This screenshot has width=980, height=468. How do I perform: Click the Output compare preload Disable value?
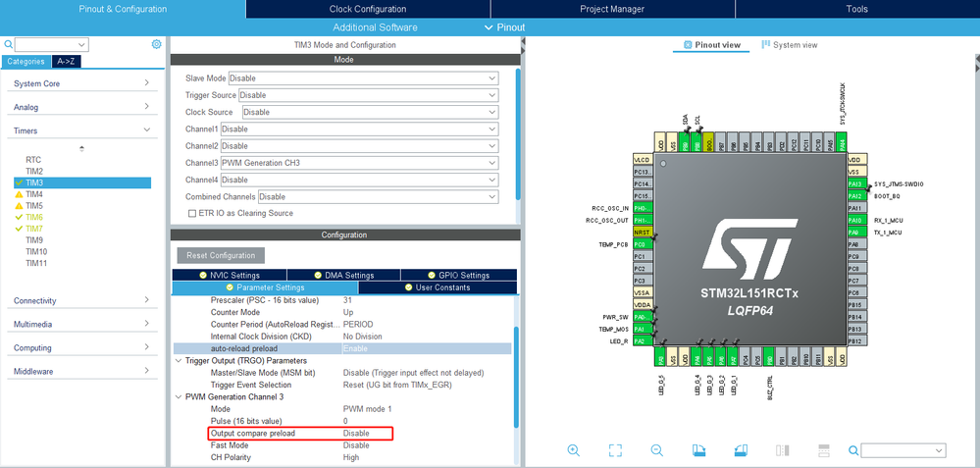356,433
